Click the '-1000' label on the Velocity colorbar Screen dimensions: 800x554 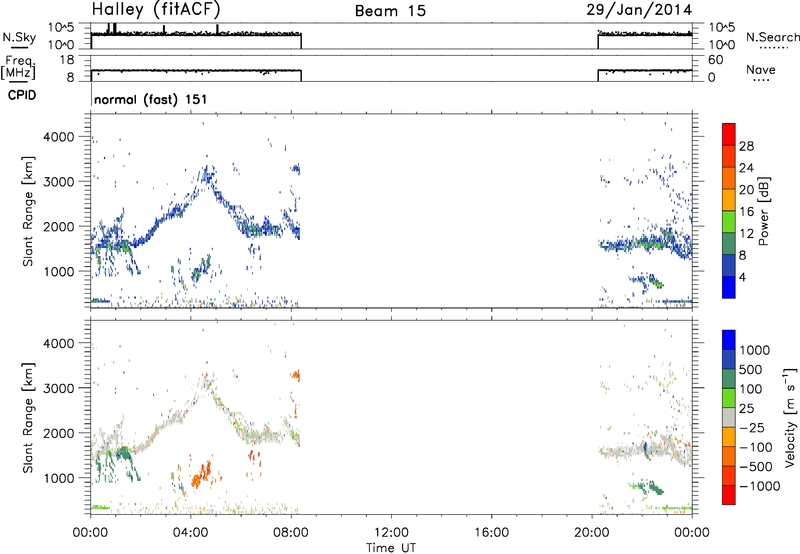tap(760, 486)
